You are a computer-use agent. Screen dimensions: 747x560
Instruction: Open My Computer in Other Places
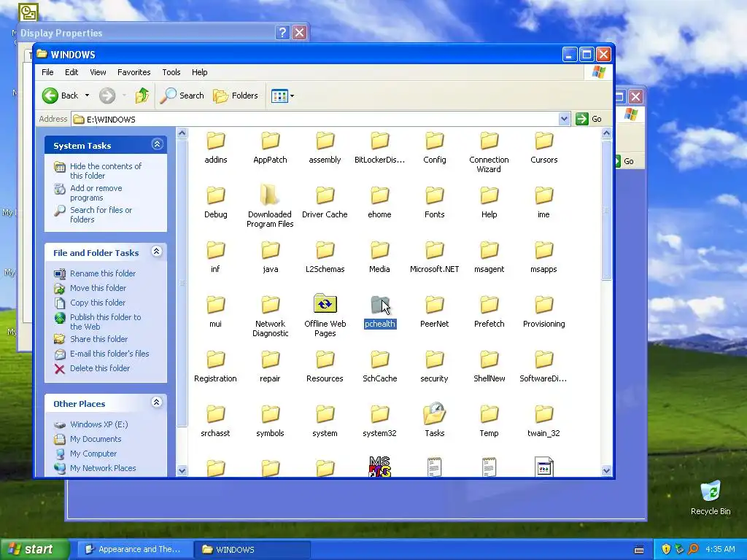93,454
